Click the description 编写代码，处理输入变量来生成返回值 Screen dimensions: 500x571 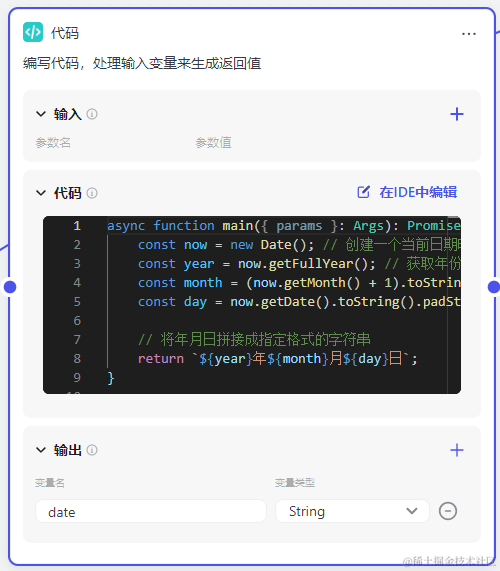142,63
